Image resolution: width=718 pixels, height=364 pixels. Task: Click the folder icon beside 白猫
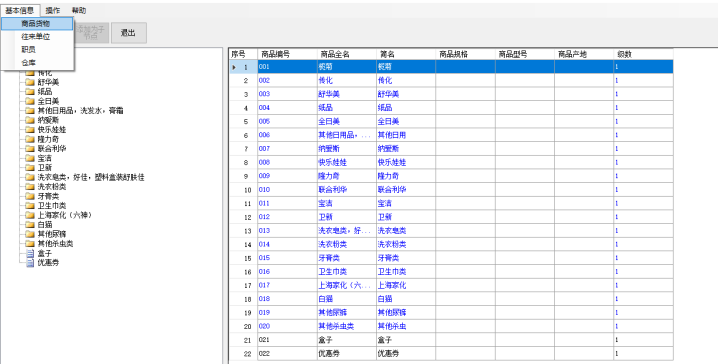click(x=30, y=224)
